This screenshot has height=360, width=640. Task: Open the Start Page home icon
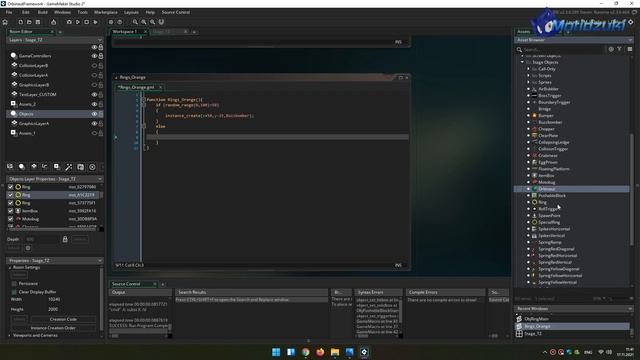coord(5,22)
